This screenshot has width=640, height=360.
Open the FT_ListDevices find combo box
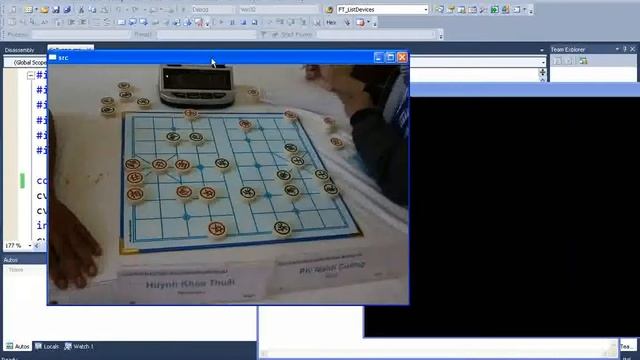click(x=382, y=9)
